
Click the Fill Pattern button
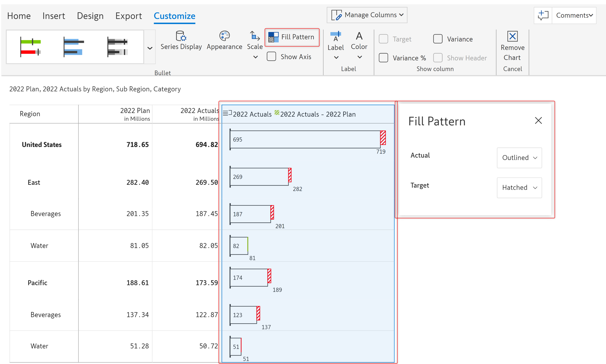pos(292,37)
